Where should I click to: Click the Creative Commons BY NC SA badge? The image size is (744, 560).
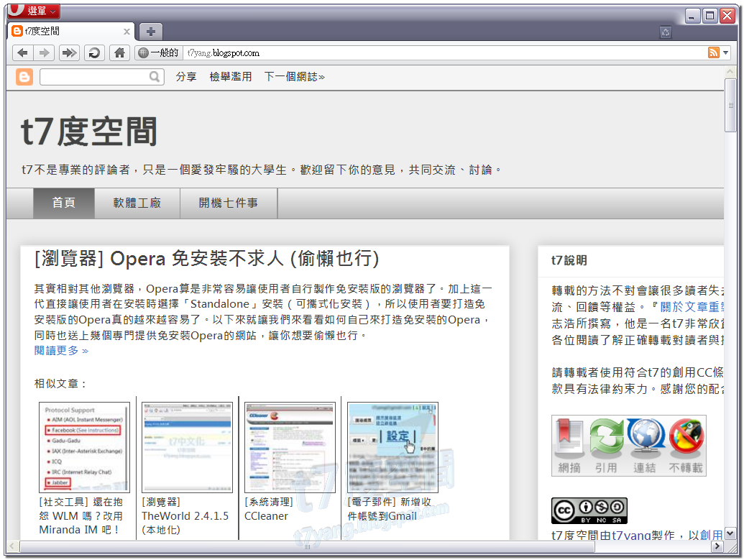coord(589,510)
